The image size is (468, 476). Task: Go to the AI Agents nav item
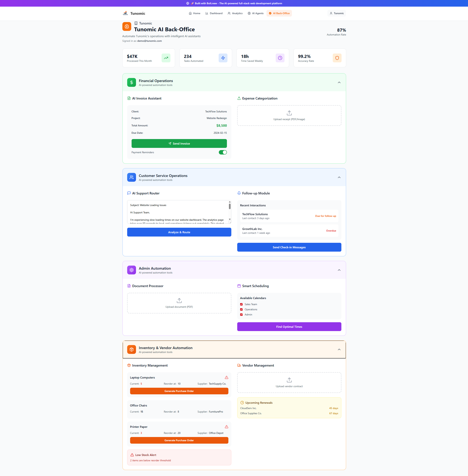[255, 13]
